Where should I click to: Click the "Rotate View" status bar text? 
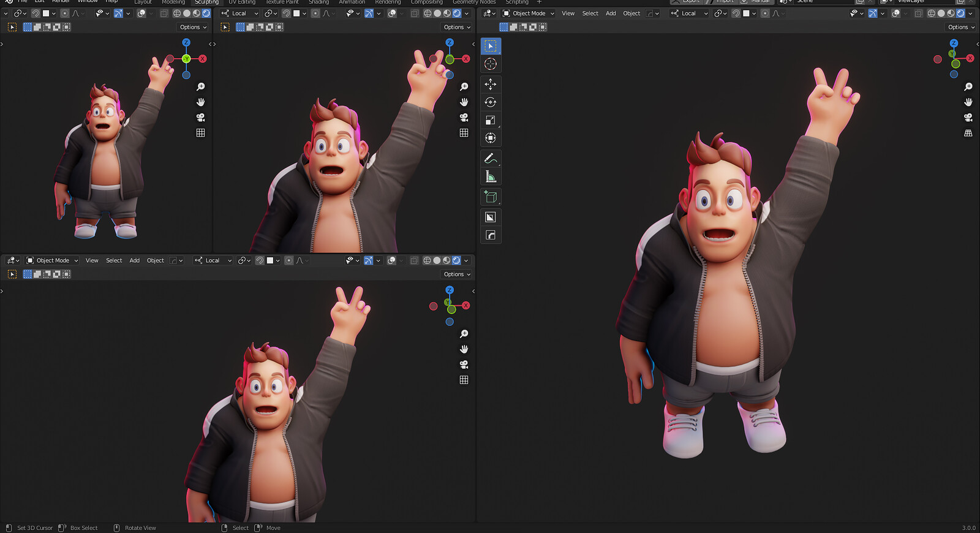coord(140,528)
